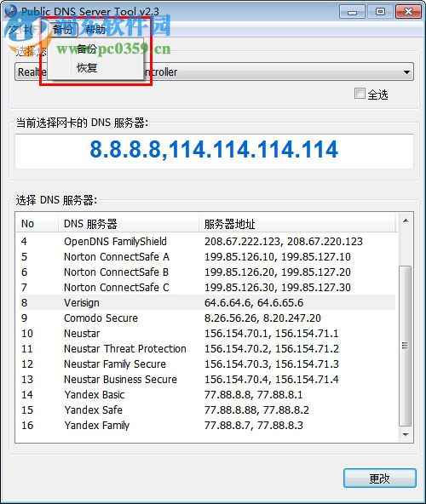
Task: Select the Neustar Business Secure row
Action: tap(207, 380)
